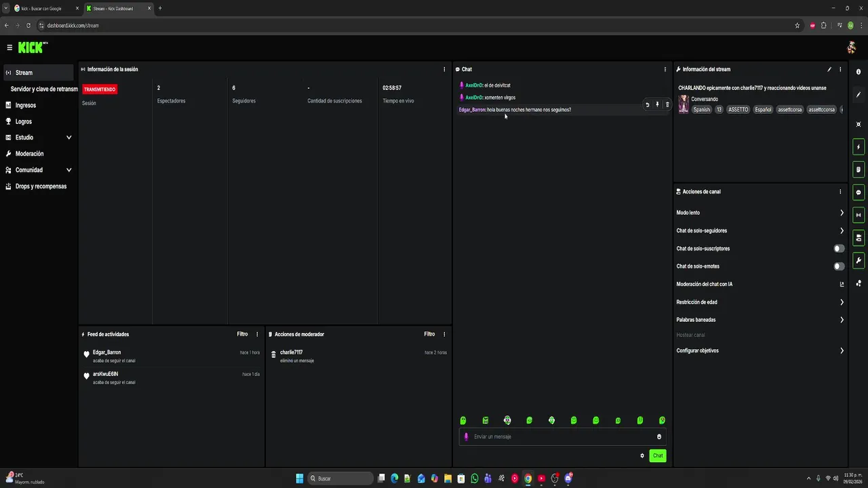Expand the Comunidad sidebar section
This screenshot has height=488, width=868.
pyautogui.click(x=68, y=170)
